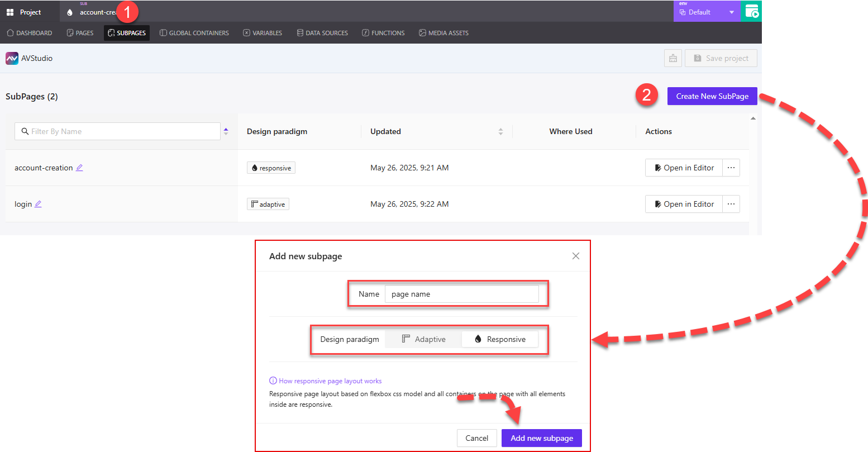Click the AVStudio logo icon
The height and width of the screenshot is (452, 868).
12,58
